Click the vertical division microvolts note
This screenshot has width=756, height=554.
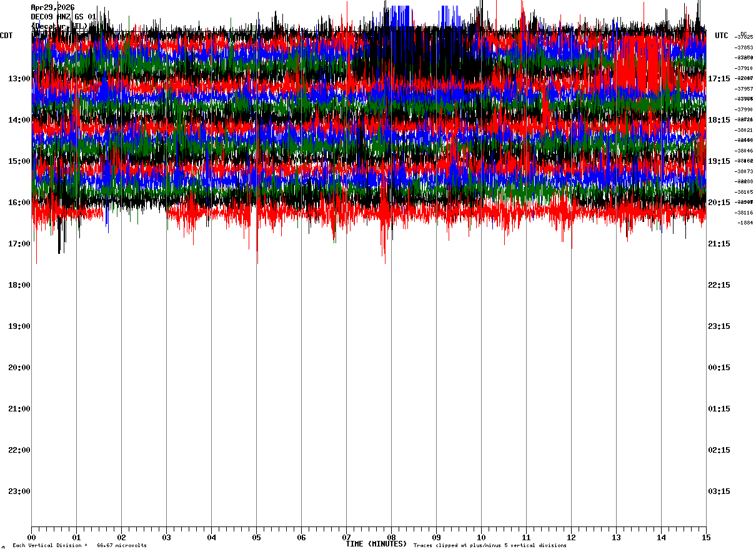click(x=79, y=546)
